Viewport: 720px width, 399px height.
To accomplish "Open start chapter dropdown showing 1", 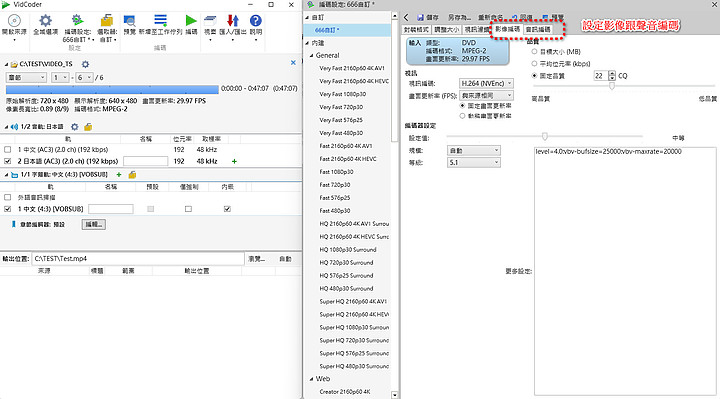I will click(61, 78).
